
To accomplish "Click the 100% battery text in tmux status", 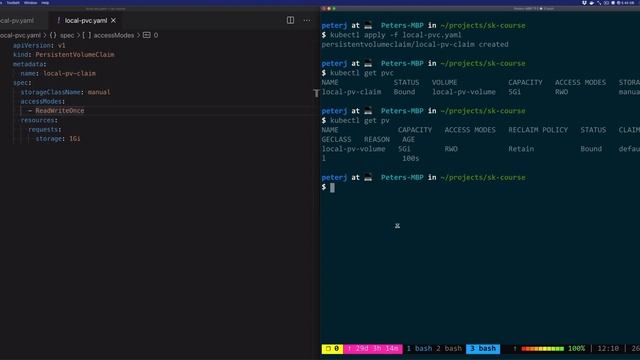I will [x=576, y=349].
